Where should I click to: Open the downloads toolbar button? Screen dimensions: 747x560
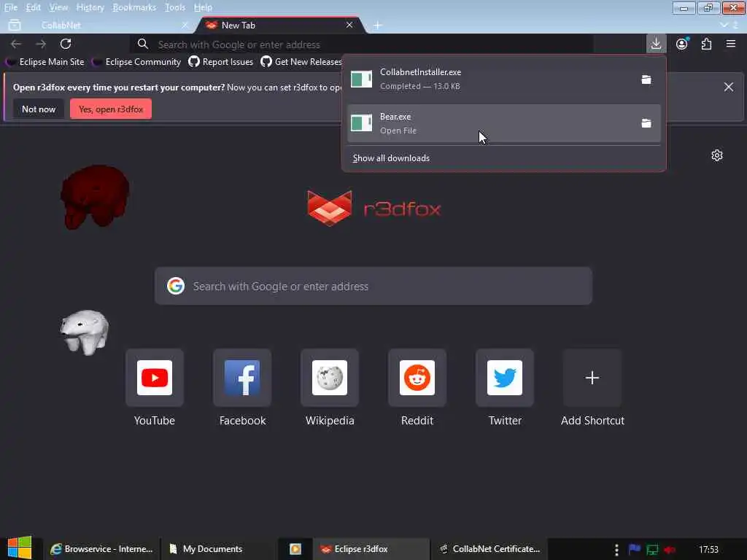(x=656, y=44)
